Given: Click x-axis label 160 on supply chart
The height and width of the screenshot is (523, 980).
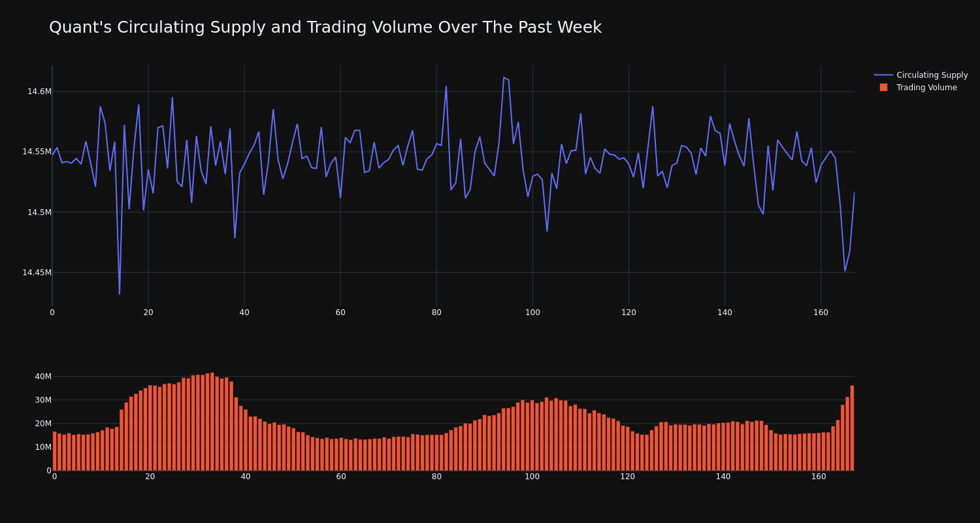Looking at the screenshot, I should coord(821,312).
